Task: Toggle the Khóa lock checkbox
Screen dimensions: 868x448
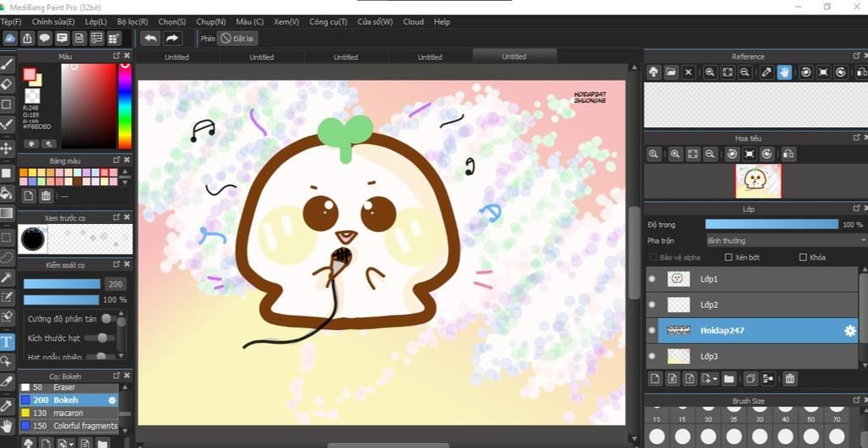Action: 804,257
